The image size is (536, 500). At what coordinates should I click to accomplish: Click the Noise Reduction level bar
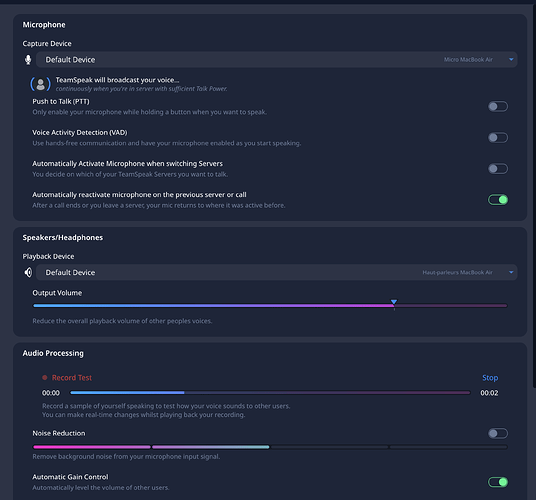[x=270, y=447]
